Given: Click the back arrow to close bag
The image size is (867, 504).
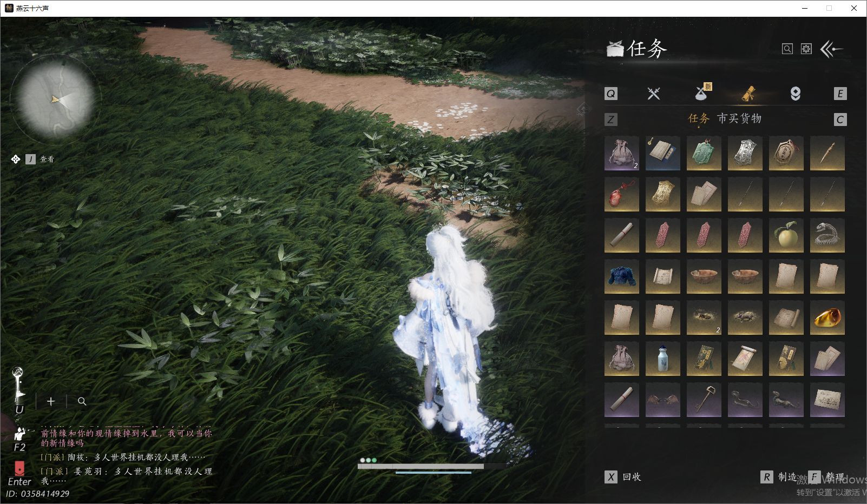Looking at the screenshot, I should (x=832, y=49).
